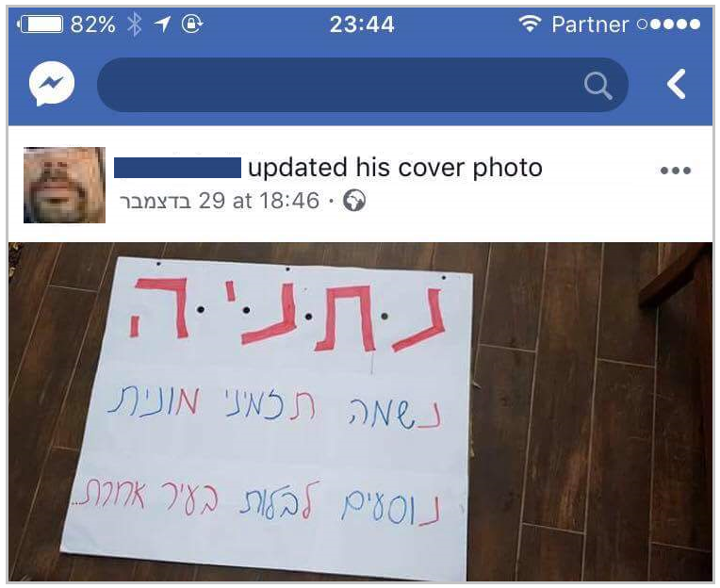Tap the location arrow status icon
Screen dimensions: 720x588
click(x=162, y=24)
